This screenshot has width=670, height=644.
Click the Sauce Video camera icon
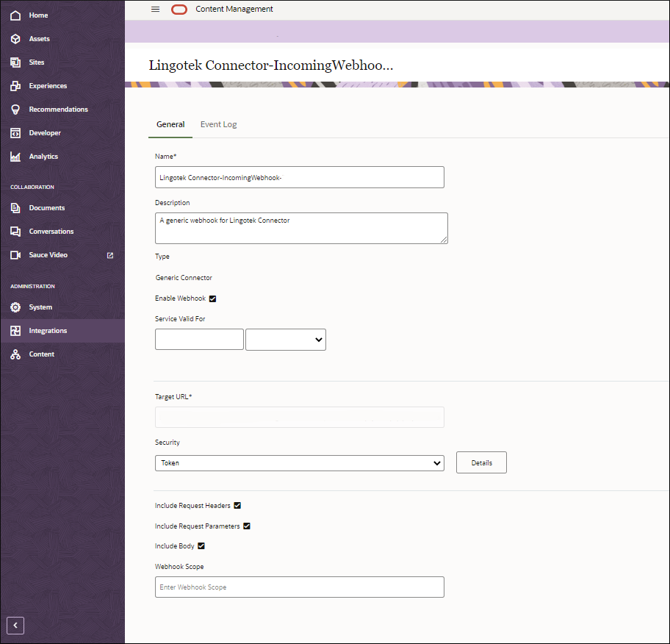coord(15,255)
